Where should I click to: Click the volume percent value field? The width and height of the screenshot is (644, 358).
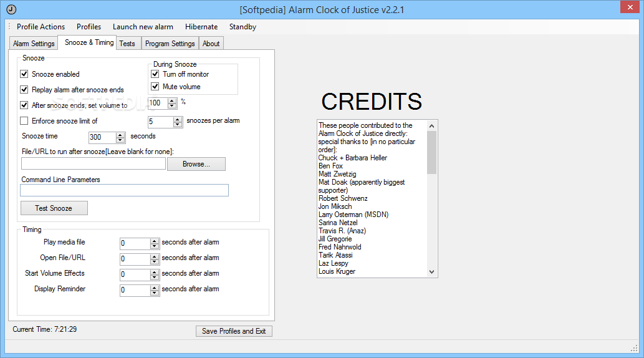158,103
